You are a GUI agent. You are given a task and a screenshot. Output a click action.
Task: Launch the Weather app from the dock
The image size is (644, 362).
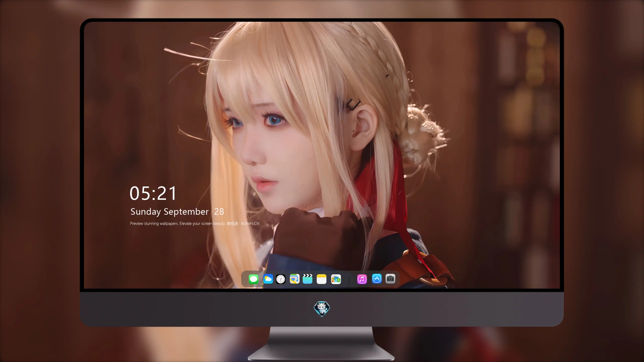tap(268, 279)
